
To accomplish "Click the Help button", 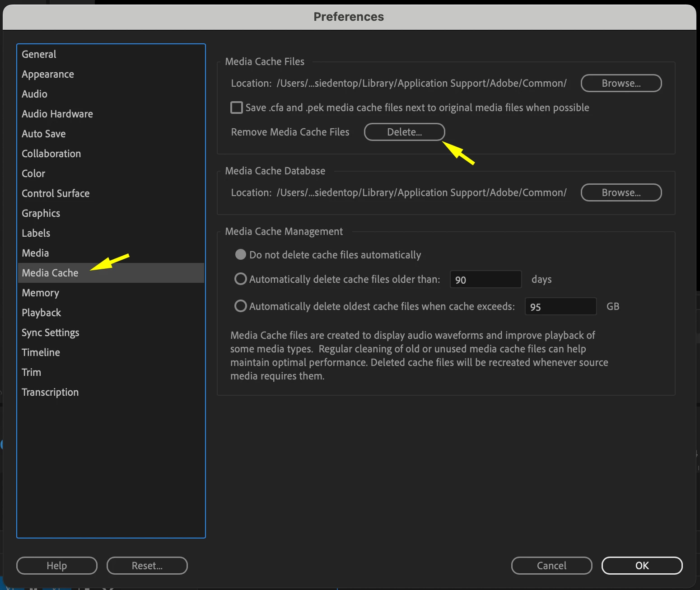I will (x=57, y=566).
